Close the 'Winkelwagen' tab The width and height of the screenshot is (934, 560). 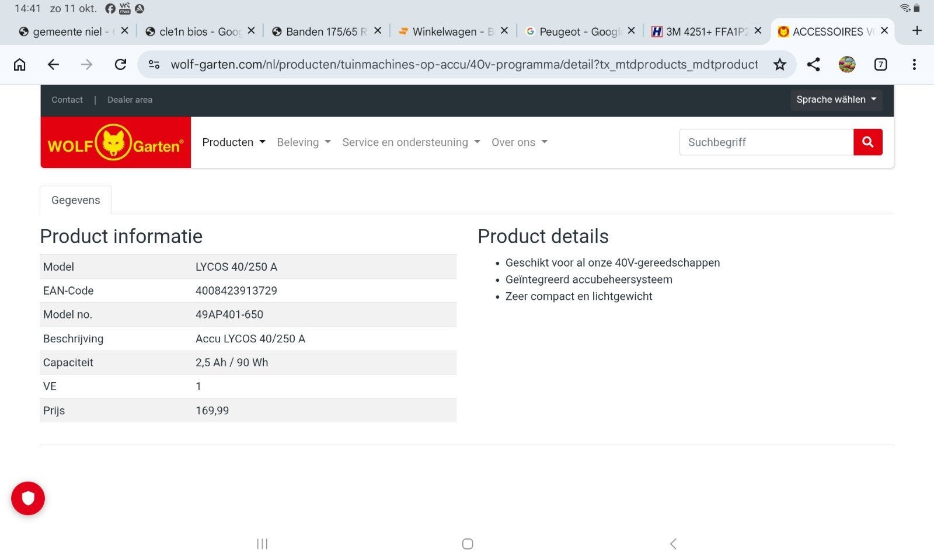(x=504, y=30)
